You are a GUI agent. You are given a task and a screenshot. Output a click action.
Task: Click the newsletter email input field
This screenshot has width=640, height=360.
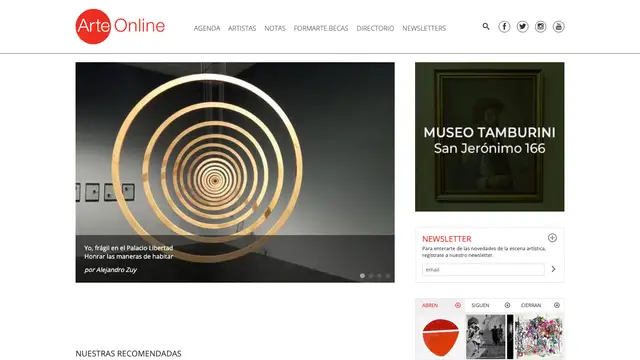click(483, 269)
